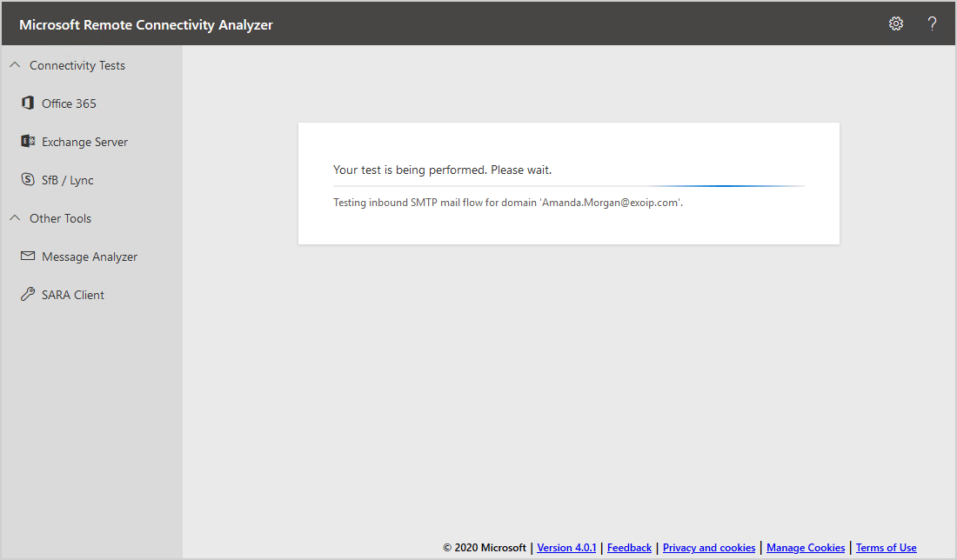Click the '© 2020 Microsoft' copyright text
957x560 pixels.
pyautogui.click(x=485, y=548)
